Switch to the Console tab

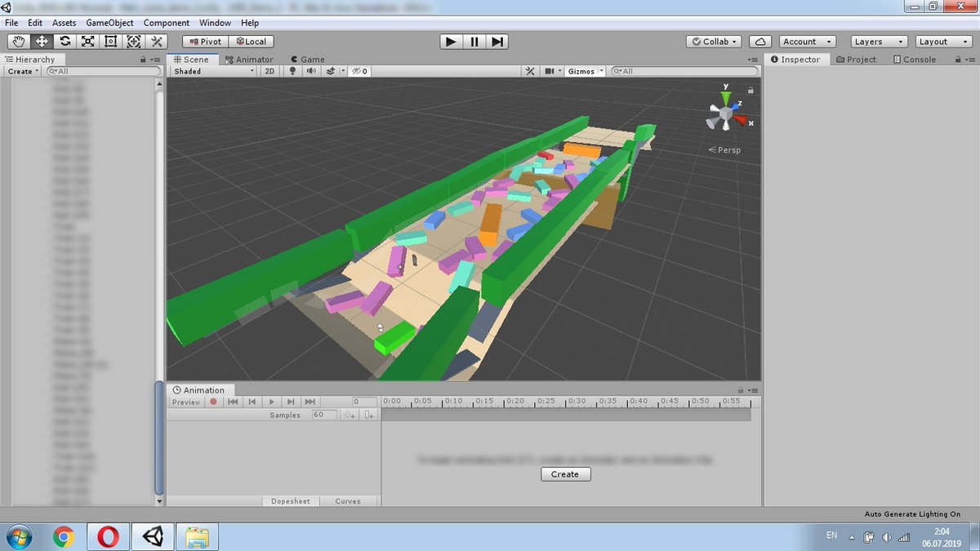tap(915, 60)
